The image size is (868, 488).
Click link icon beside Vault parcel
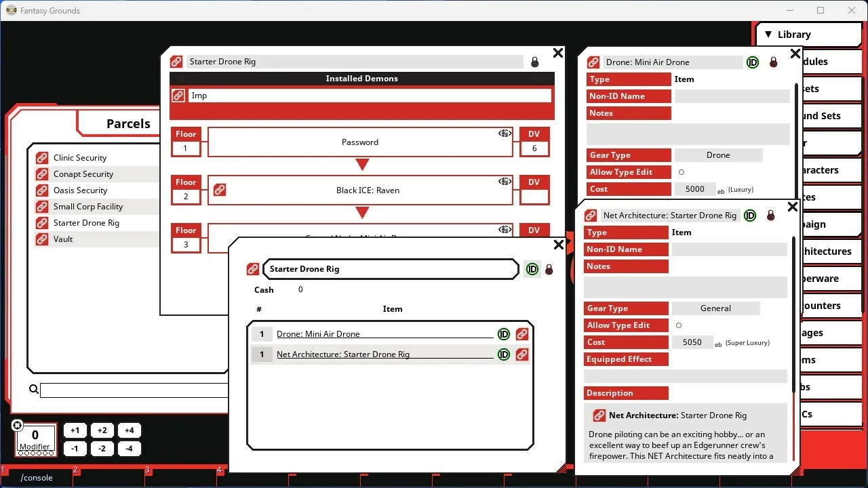tap(42, 239)
